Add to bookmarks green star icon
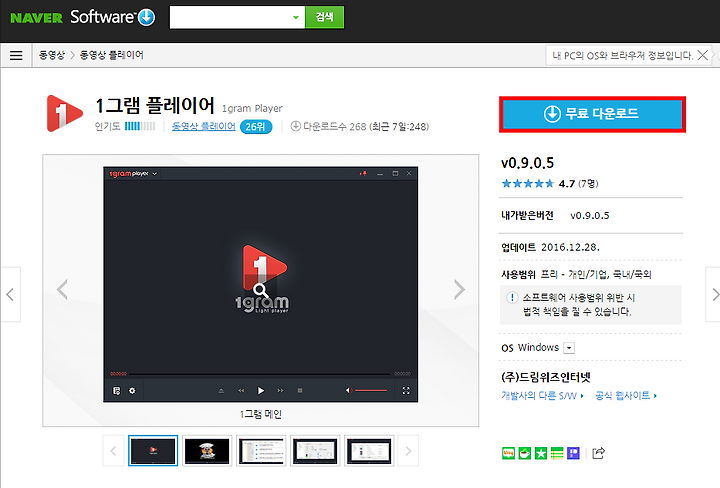The width and height of the screenshot is (720, 488). [541, 454]
